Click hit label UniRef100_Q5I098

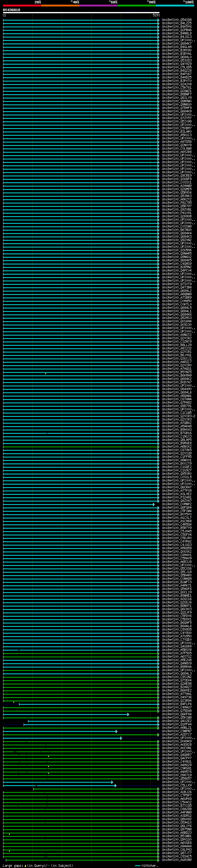point(177,122)
